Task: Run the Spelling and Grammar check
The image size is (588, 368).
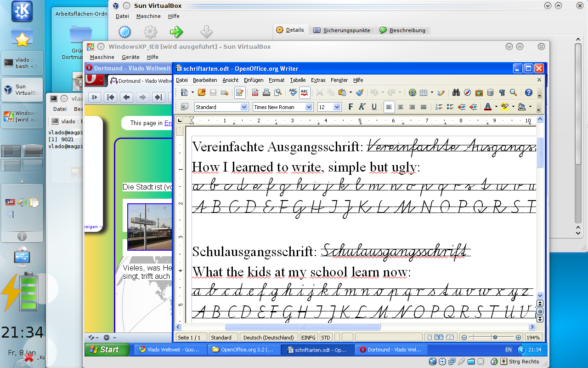Action: click(293, 92)
